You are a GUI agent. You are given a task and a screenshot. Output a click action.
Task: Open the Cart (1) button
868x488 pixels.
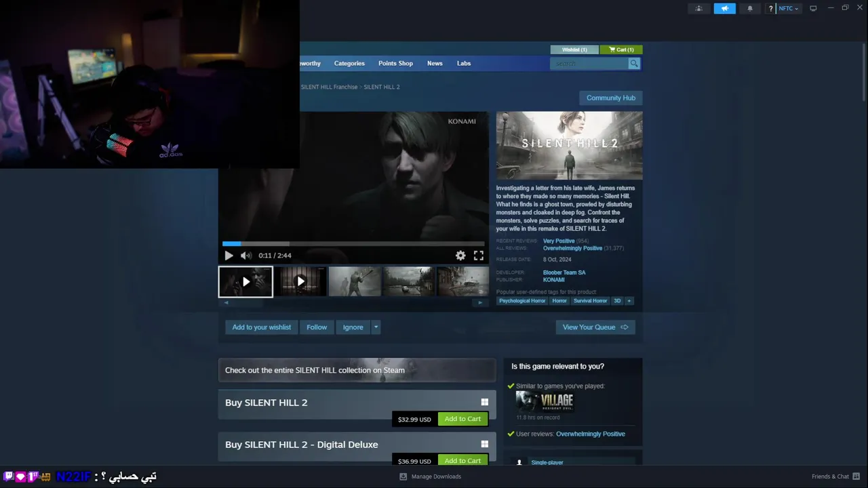[x=621, y=49]
